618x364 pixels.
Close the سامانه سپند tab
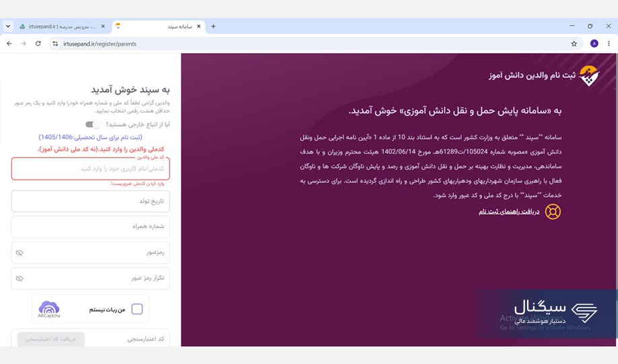click(x=199, y=26)
